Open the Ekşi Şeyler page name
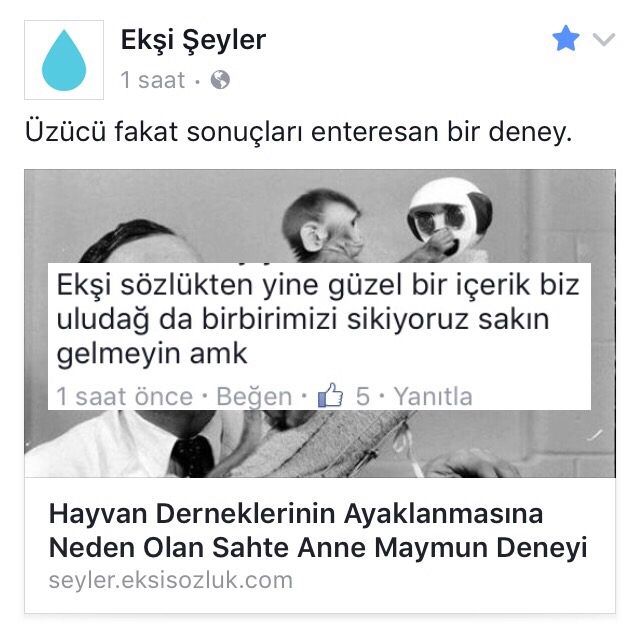Viewport: 640px width, 638px height. pyautogui.click(x=193, y=41)
